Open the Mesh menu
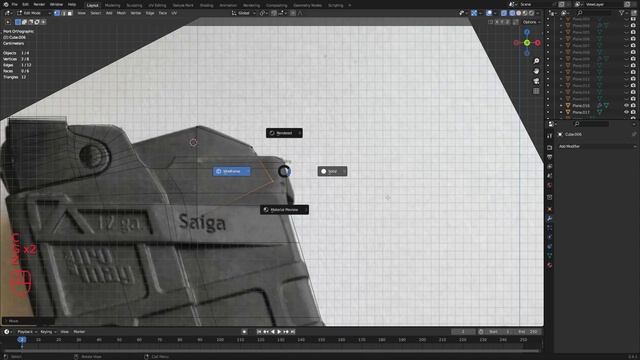 pyautogui.click(x=121, y=13)
